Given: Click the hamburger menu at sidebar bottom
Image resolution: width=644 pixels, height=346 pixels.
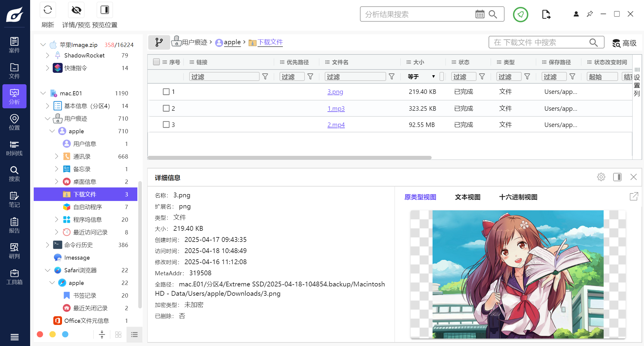Looking at the screenshot, I should [x=14, y=337].
